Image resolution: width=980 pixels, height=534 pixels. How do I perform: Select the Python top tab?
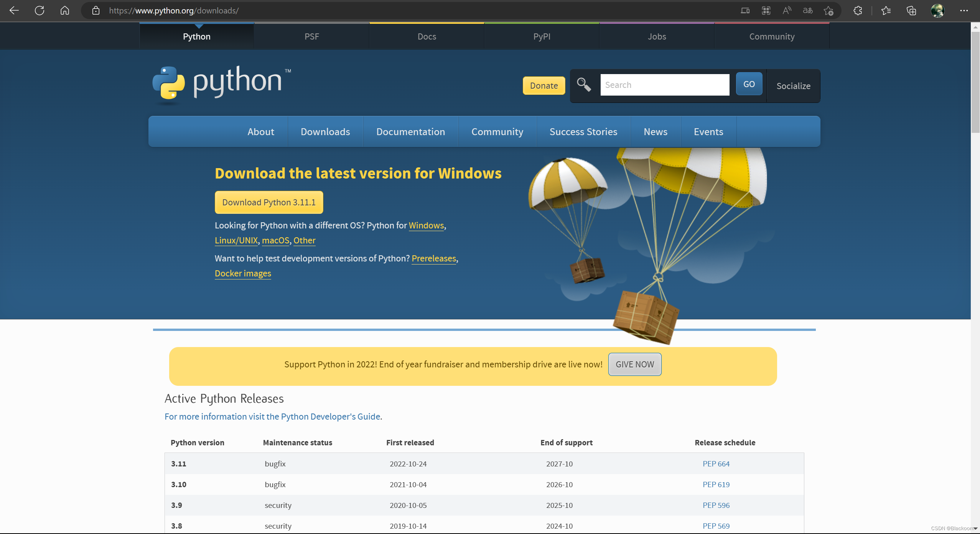[x=197, y=36]
